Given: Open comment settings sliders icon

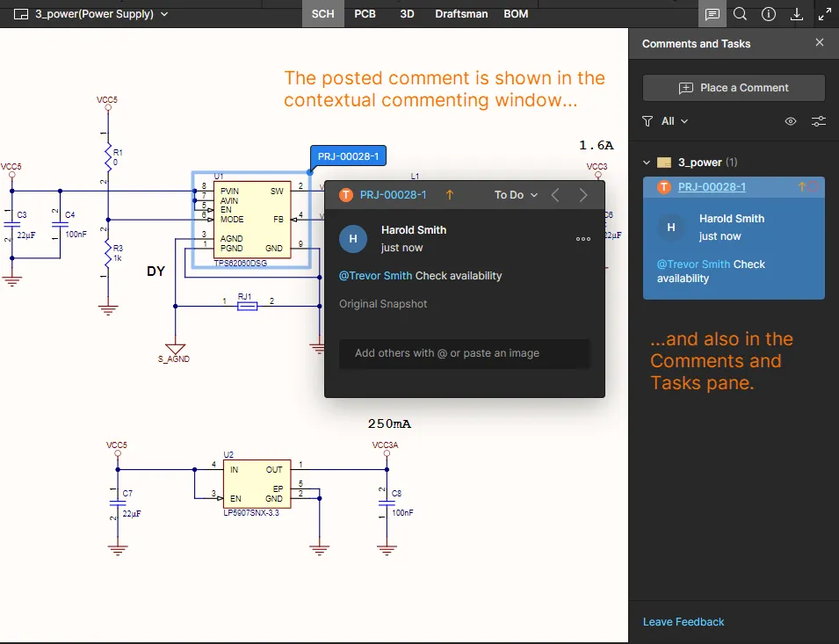Looking at the screenshot, I should 817,121.
